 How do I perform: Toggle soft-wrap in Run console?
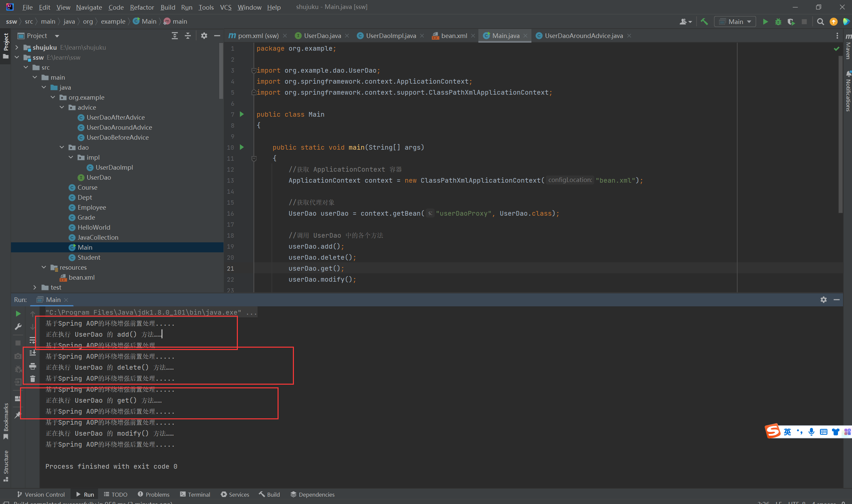coord(33,340)
